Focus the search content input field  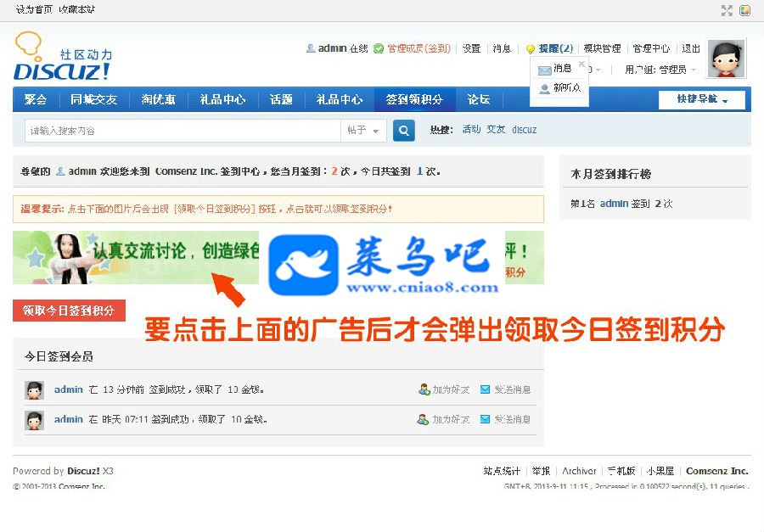coord(183,131)
